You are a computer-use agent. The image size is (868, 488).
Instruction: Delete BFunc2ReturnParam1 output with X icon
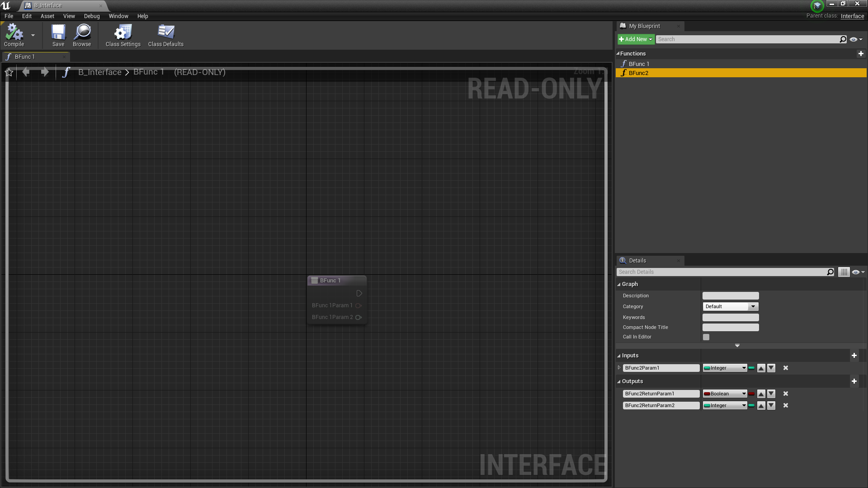click(786, 394)
